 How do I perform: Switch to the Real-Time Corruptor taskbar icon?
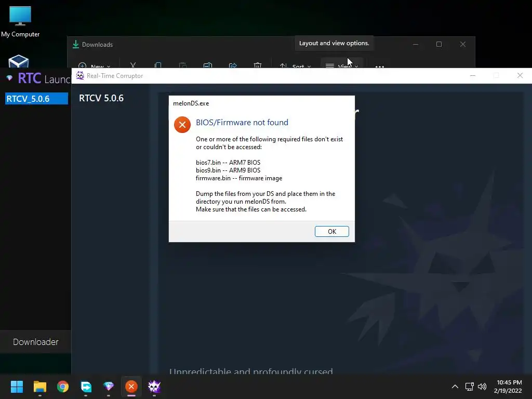(154, 387)
